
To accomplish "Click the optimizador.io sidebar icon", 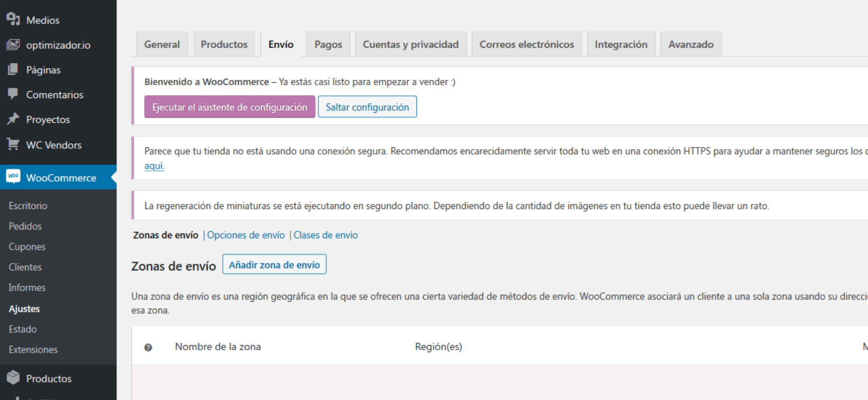I will [x=13, y=45].
